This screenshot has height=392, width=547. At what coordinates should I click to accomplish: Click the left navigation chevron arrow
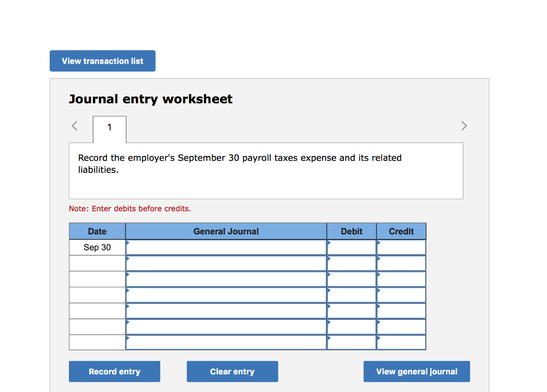point(74,126)
